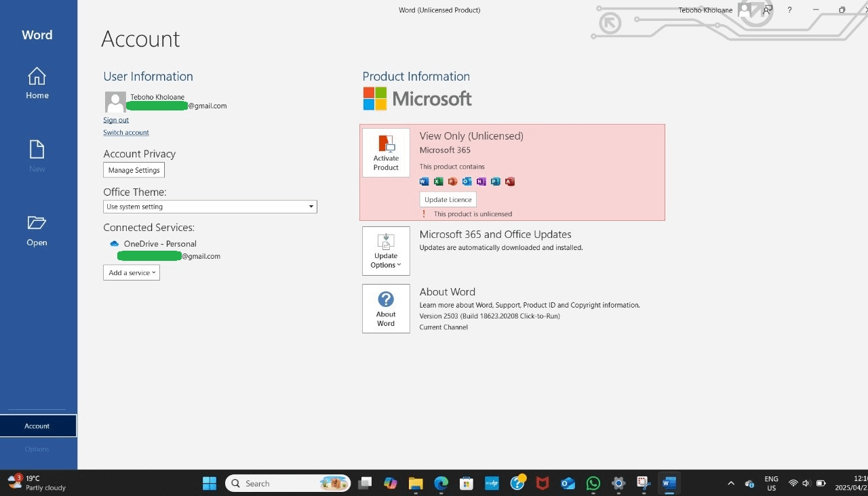The height and width of the screenshot is (496, 868).
Task: Click the Manage Settings button
Action: 134,170
